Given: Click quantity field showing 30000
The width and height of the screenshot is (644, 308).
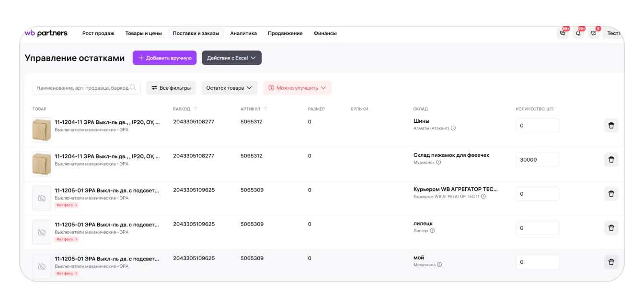Looking at the screenshot, I should click(x=537, y=160).
